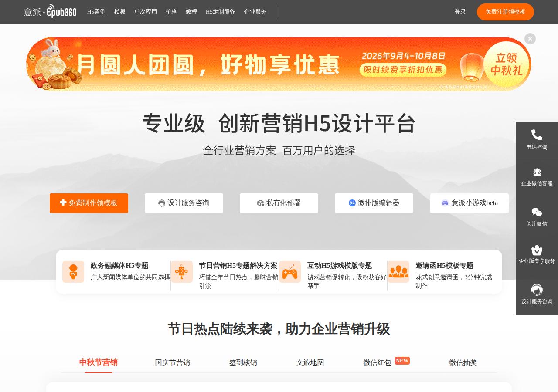558x392 pixels.
Task: Select the government media TV icon
Action: [x=73, y=272]
